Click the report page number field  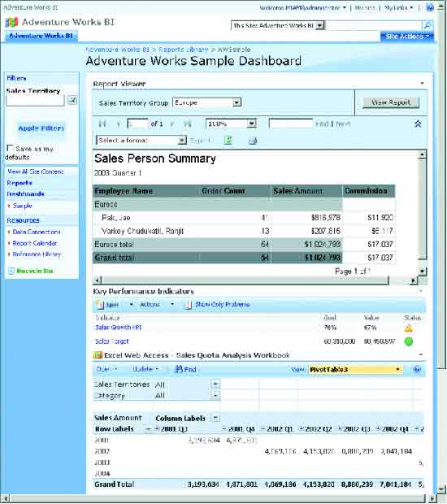[137, 124]
